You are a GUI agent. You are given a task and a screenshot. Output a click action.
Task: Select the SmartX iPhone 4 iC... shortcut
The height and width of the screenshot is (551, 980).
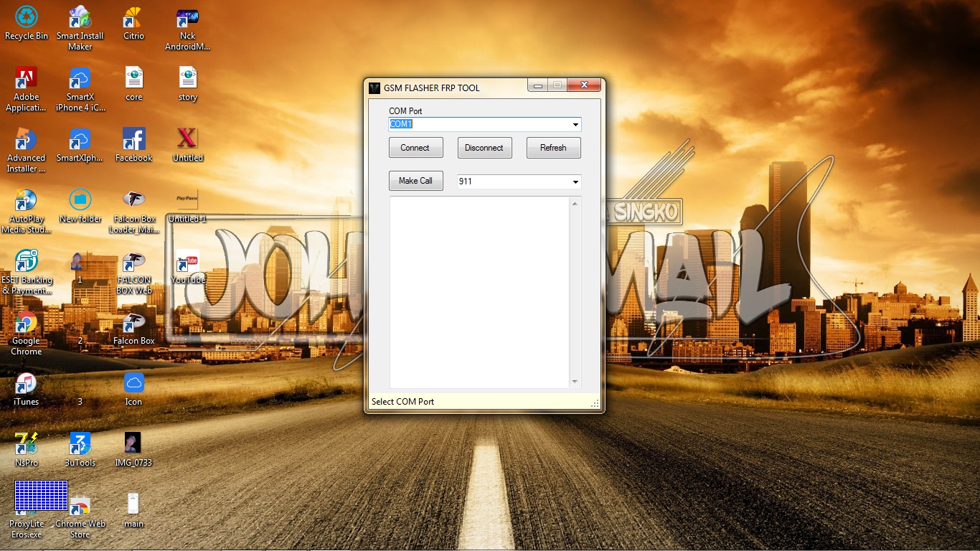click(80, 89)
